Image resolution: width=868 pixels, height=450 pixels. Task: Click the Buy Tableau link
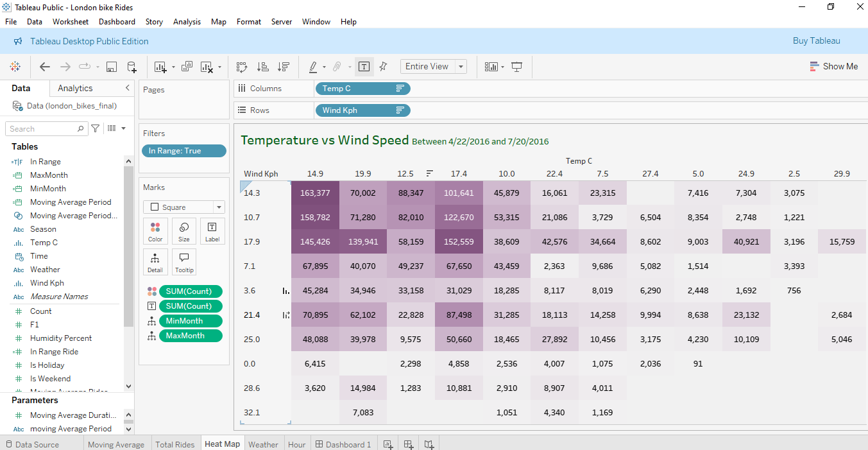pos(816,41)
